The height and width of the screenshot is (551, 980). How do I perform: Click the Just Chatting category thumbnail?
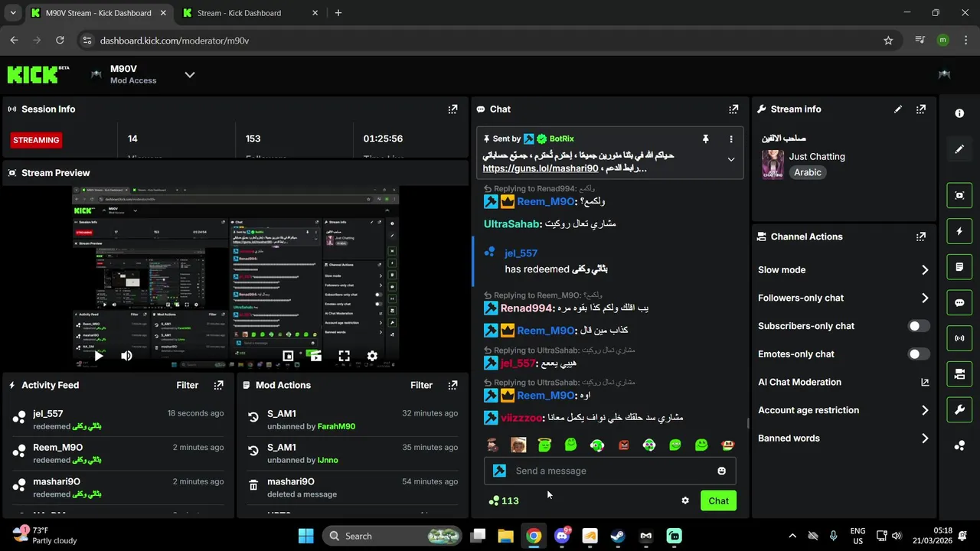[773, 165]
